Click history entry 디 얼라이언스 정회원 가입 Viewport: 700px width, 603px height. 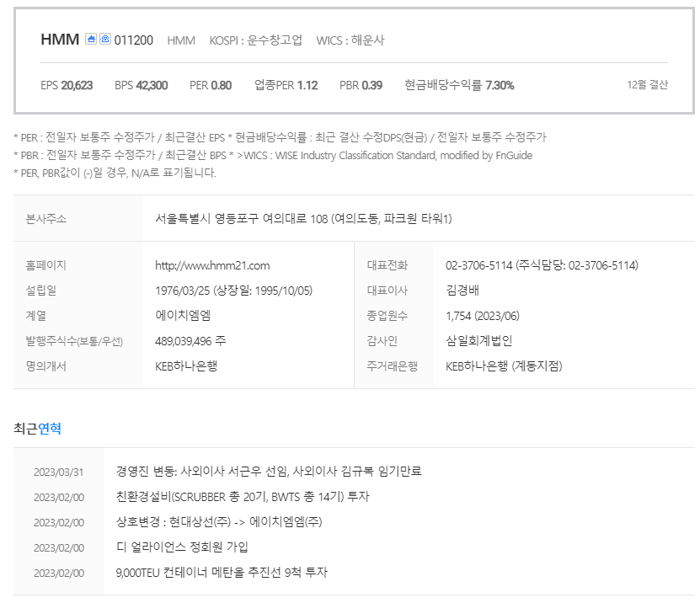click(x=182, y=547)
